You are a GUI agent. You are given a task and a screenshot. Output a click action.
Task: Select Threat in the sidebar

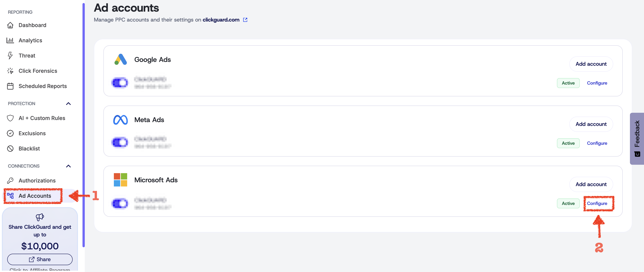(x=27, y=56)
